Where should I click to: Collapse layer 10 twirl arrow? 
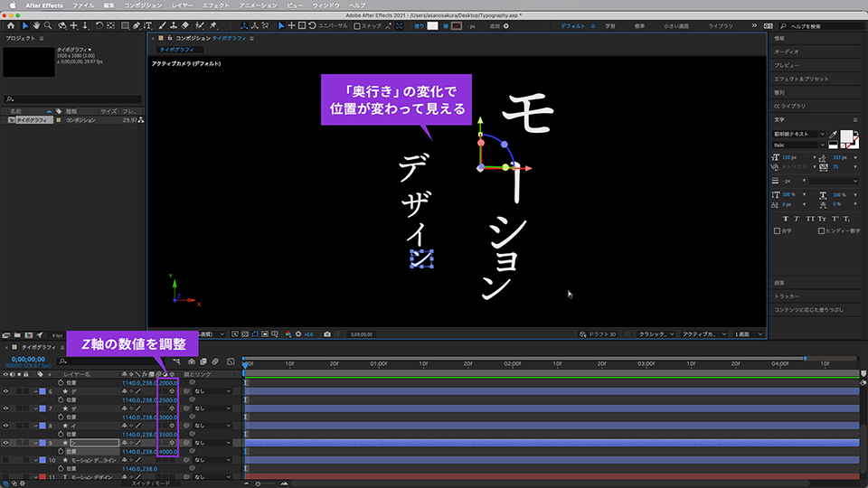tap(35, 460)
